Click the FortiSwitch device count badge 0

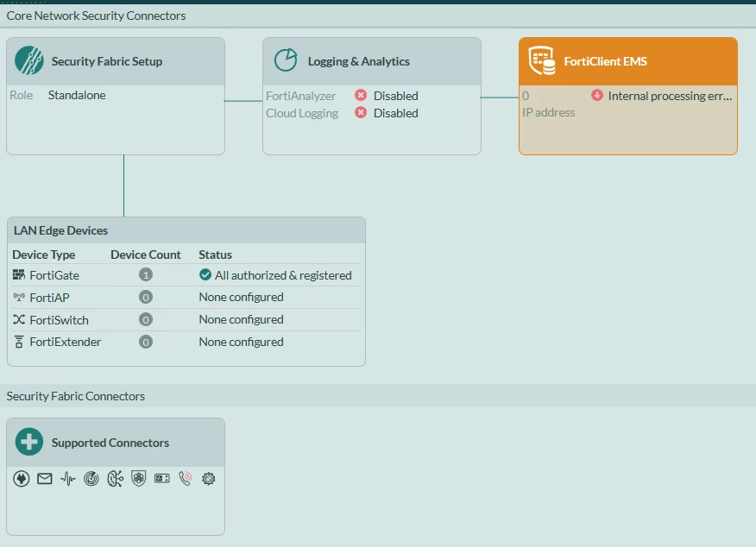[x=146, y=319]
